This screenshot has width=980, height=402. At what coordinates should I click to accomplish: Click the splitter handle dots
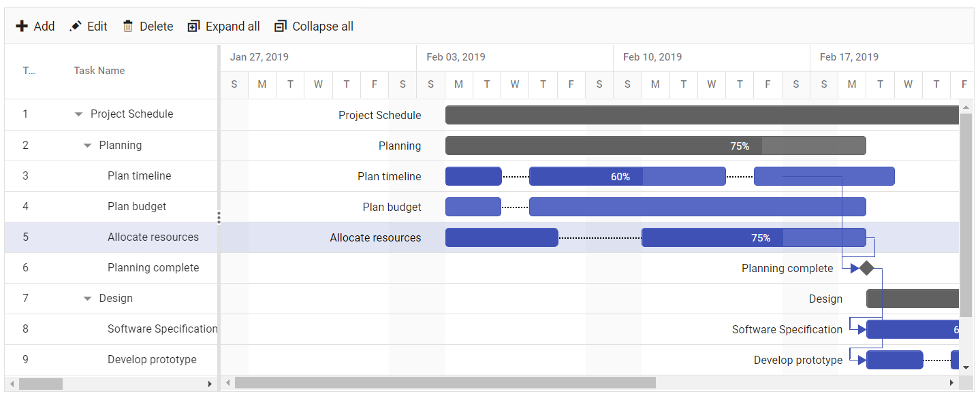[219, 218]
